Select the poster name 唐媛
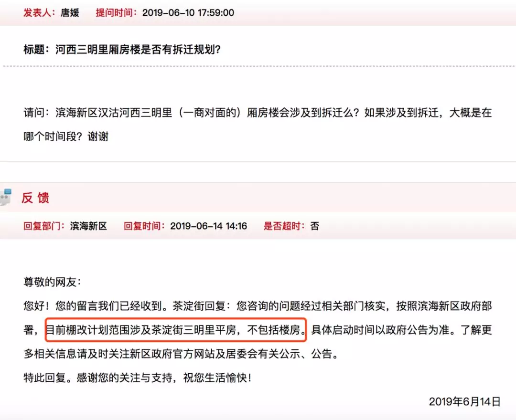 pyautogui.click(x=70, y=13)
